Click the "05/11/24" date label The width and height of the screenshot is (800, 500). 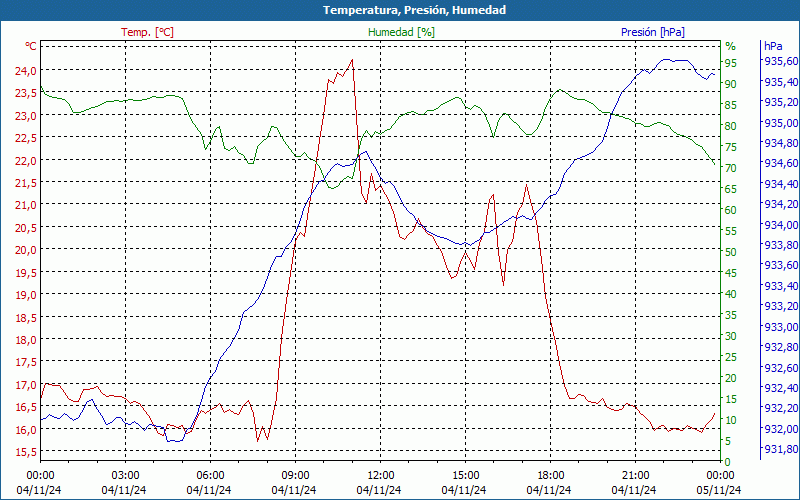point(719,490)
